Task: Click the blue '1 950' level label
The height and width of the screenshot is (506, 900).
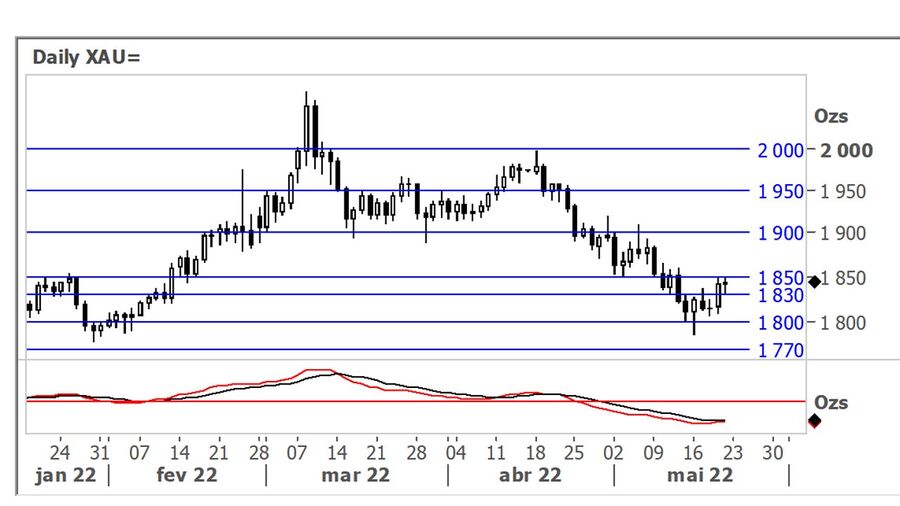Action: point(781,192)
